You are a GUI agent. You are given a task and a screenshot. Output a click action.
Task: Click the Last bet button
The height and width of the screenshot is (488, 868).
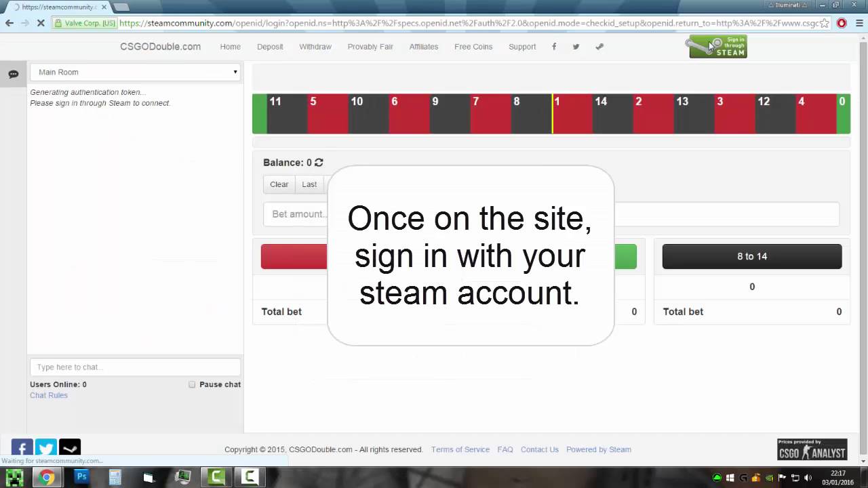(x=309, y=184)
